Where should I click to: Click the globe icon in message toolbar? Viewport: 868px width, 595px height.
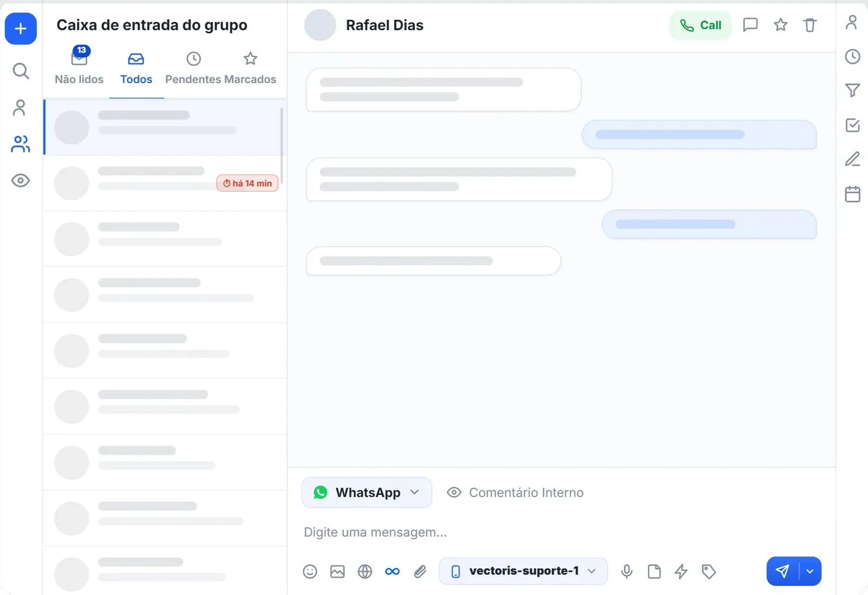tap(365, 572)
